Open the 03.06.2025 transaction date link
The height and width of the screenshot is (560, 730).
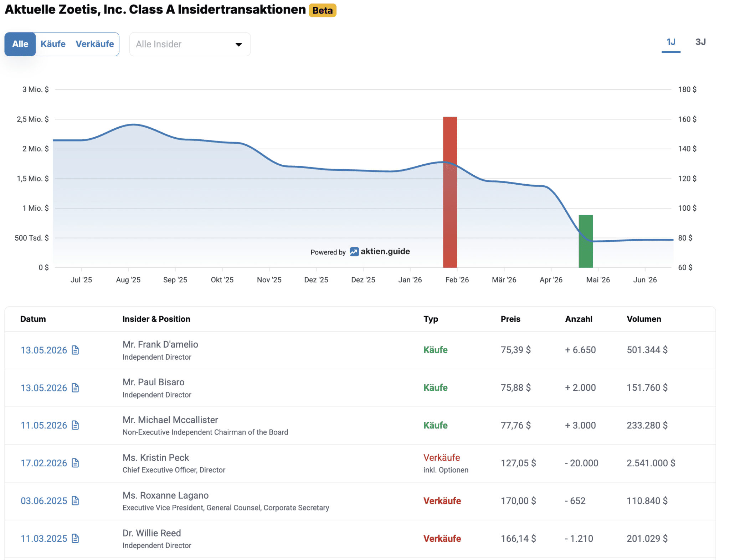pyautogui.click(x=44, y=501)
